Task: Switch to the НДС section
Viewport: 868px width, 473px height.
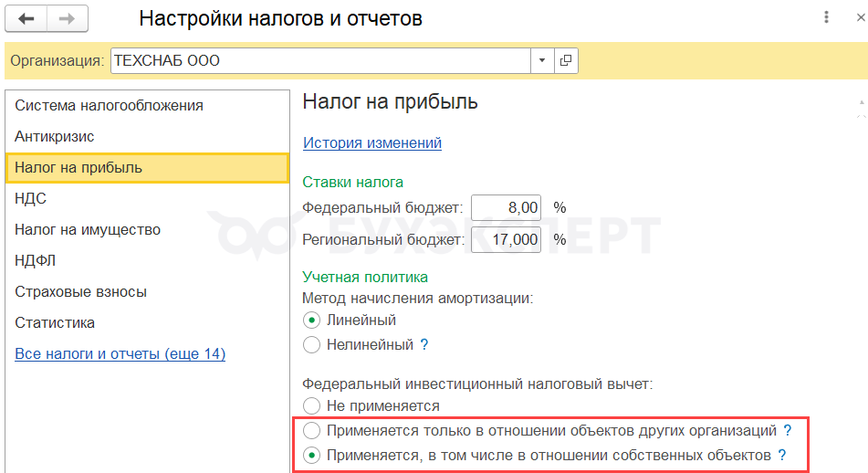Action: (31, 198)
